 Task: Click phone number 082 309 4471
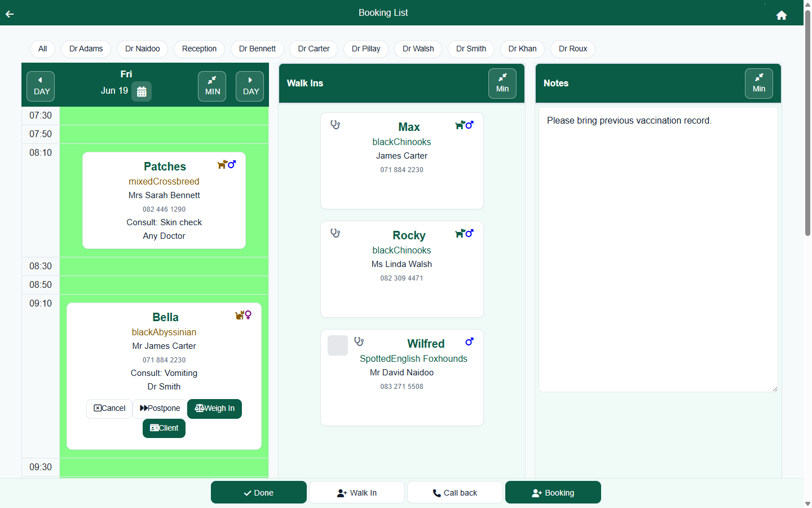point(401,278)
